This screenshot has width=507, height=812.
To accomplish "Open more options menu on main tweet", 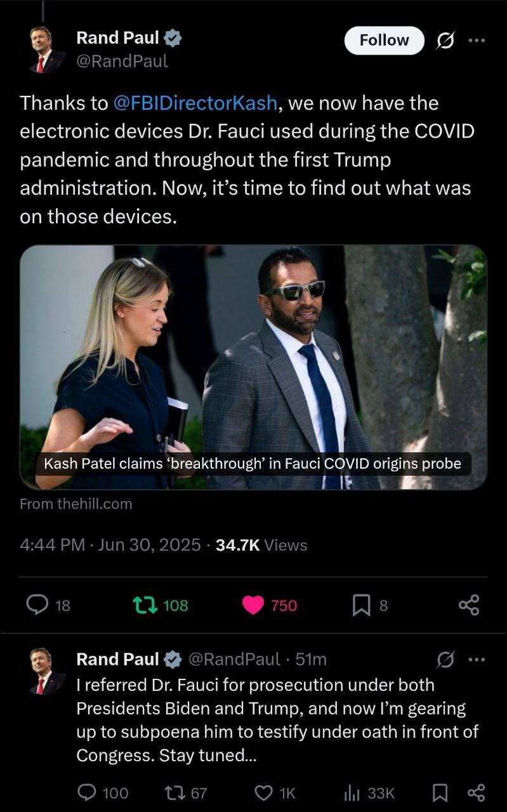I will click(477, 41).
